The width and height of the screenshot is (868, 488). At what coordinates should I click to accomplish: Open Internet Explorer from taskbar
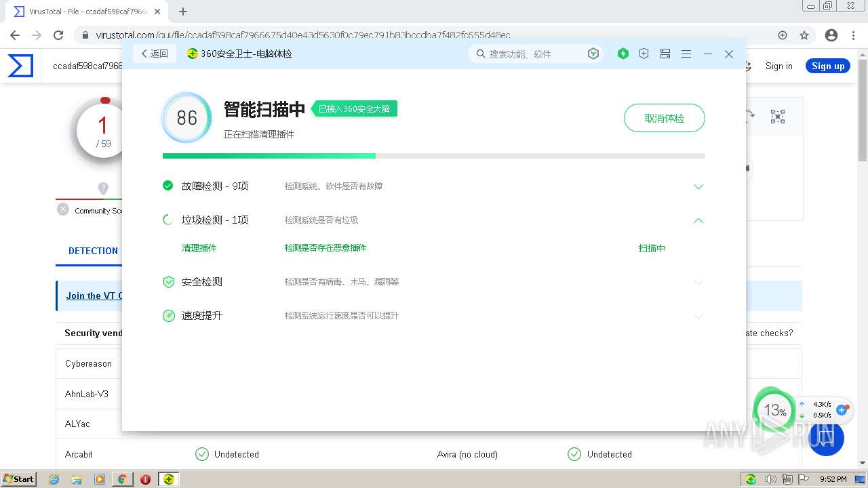pos(54,479)
